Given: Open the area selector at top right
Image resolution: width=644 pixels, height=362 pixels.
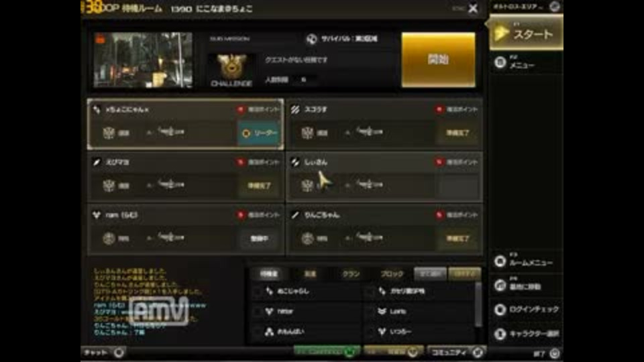Looking at the screenshot, I should coord(555,7).
